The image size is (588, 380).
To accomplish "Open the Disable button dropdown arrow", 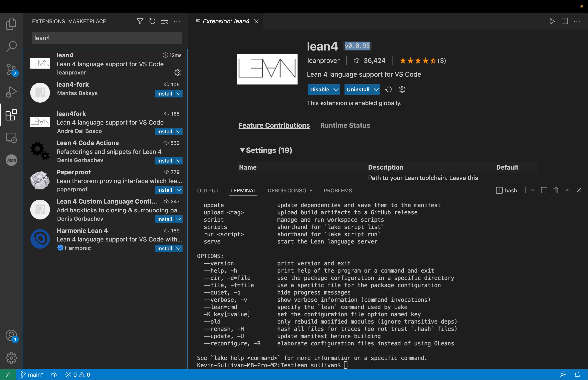I will point(336,89).
